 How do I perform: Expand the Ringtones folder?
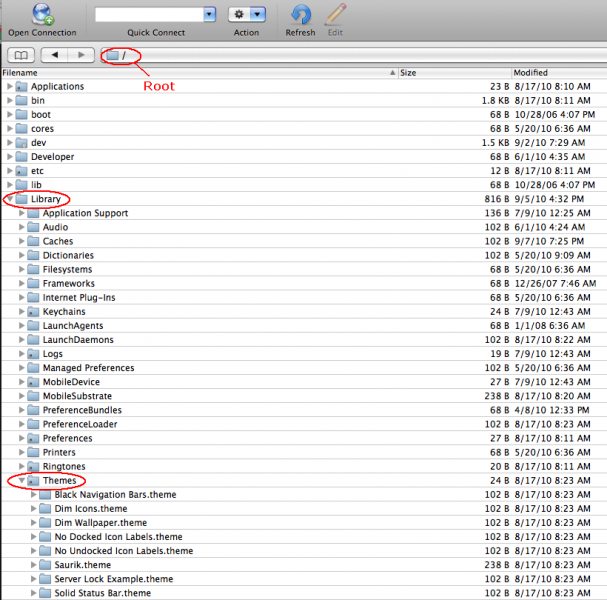coord(21,467)
